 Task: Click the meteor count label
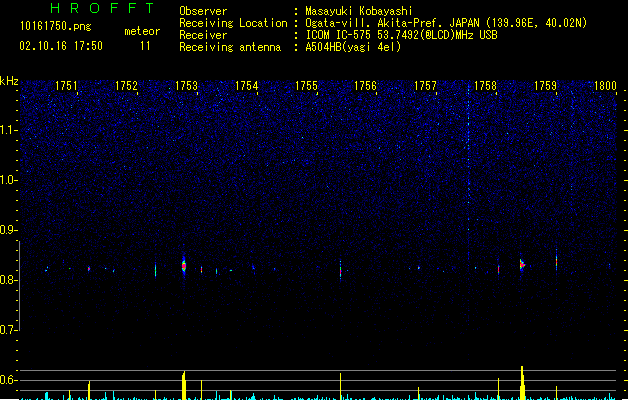pos(142,31)
